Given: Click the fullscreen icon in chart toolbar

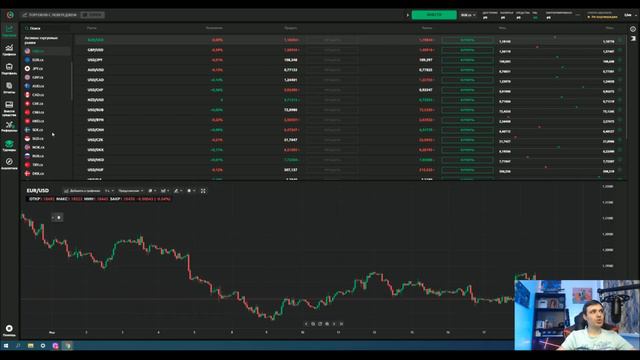Looking at the screenshot, I should pos(203,191).
